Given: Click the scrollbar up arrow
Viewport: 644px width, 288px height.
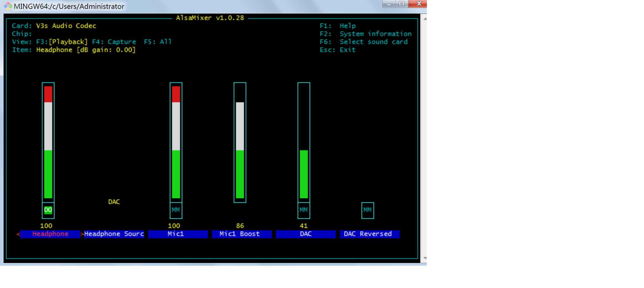Looking at the screenshot, I should tap(425, 19).
